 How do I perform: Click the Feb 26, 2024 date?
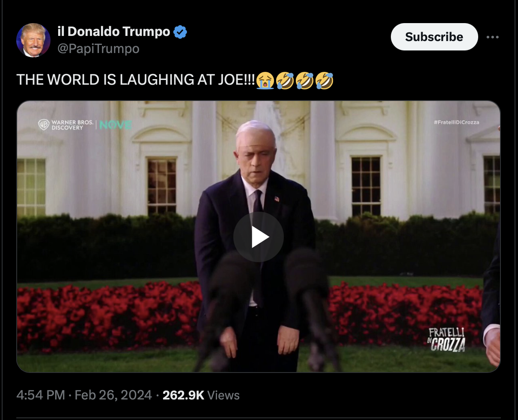pos(113,395)
